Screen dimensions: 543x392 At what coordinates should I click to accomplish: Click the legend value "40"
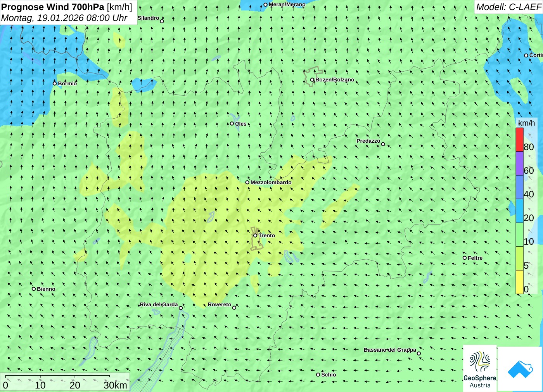click(x=529, y=194)
